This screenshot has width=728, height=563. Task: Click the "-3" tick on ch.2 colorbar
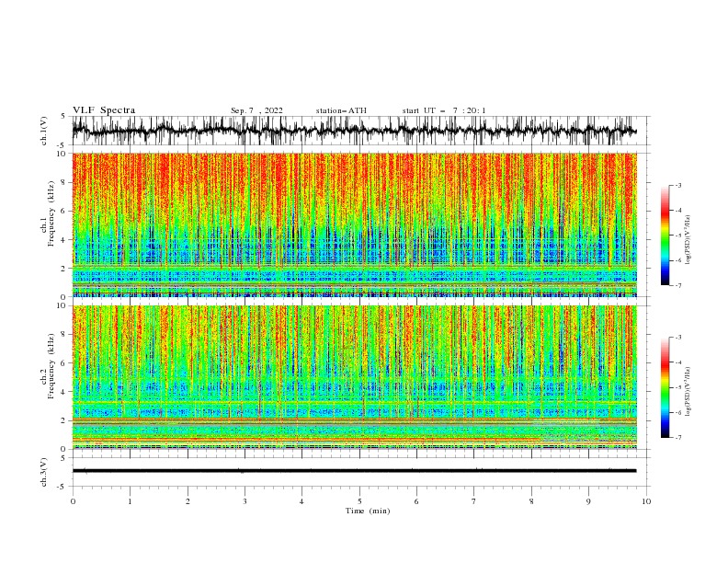[x=677, y=338]
